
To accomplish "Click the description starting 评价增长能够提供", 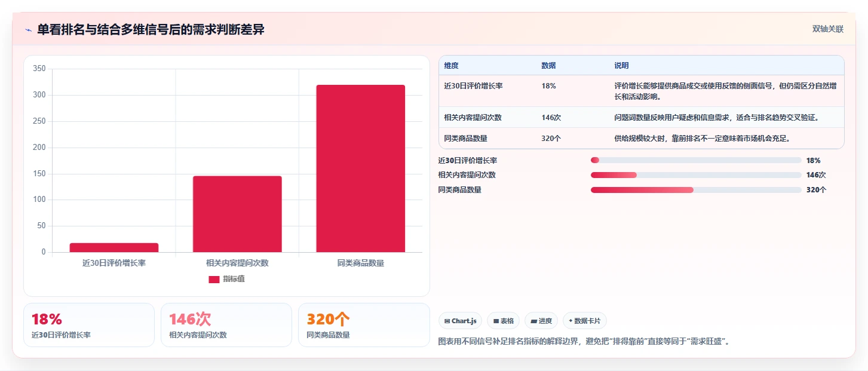I will tap(725, 91).
